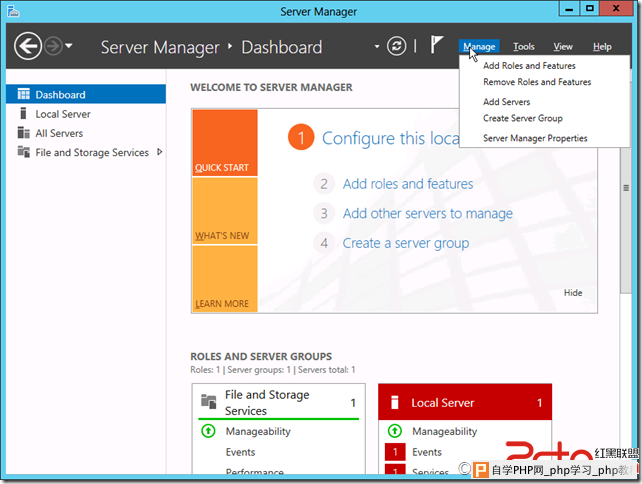Click the orange step 1 circle
This screenshot has width=642, height=484.
click(x=301, y=137)
